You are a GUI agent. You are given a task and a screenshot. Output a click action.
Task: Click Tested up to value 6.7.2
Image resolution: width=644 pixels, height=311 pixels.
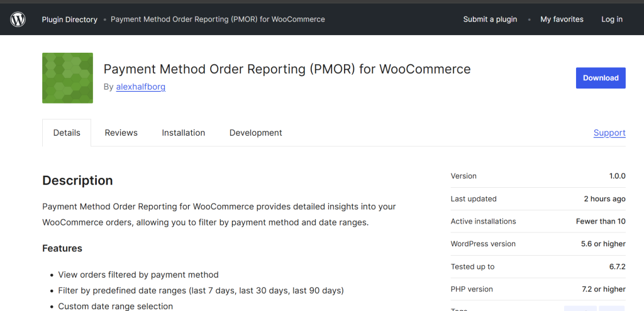click(618, 266)
